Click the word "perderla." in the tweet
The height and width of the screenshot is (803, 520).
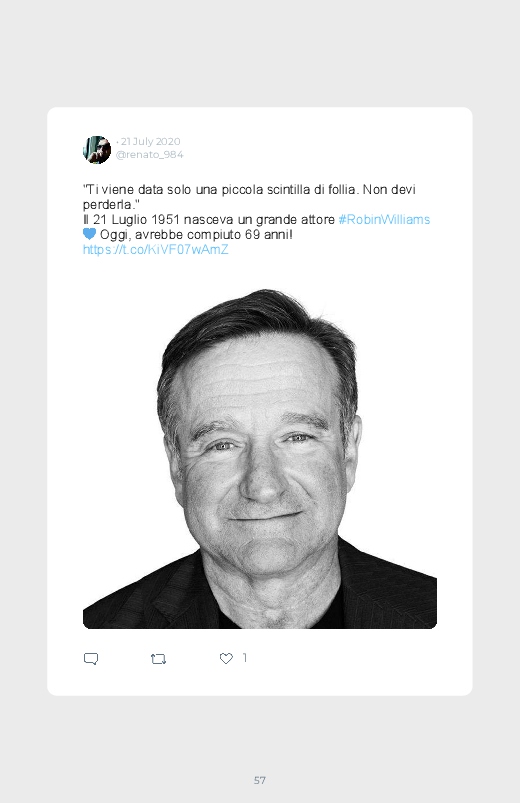[x=111, y=205]
